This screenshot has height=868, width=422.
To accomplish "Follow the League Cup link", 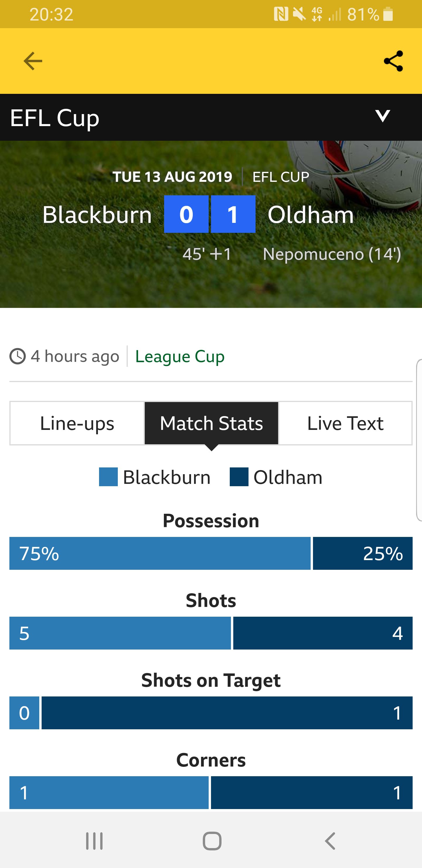I will (x=180, y=357).
